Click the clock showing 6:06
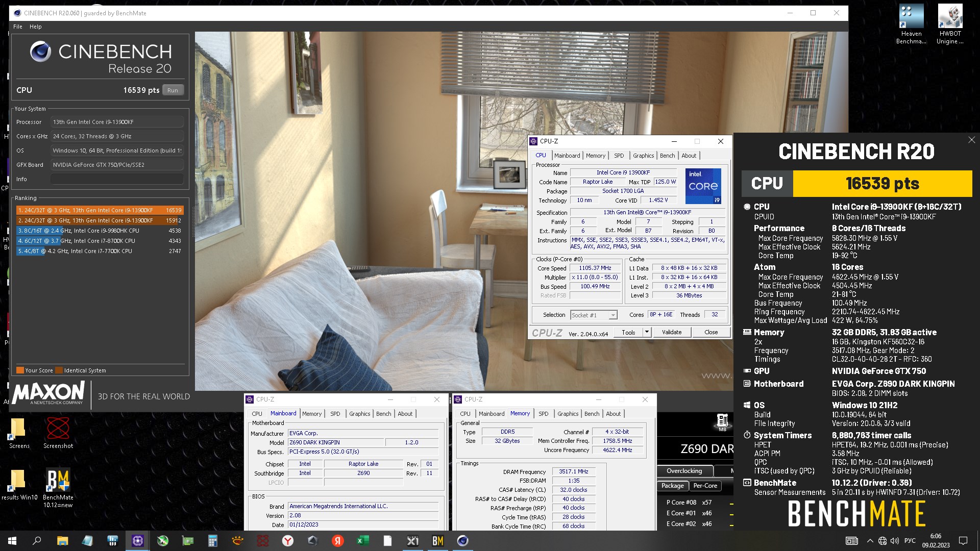 936,541
